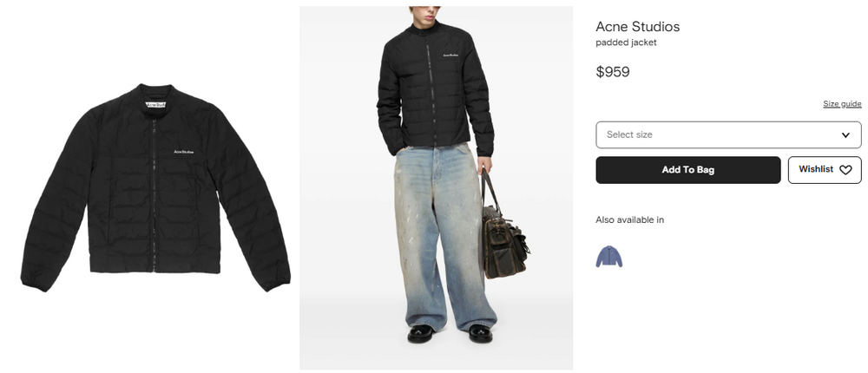Add the jacket to your Wishlist
The height and width of the screenshot is (373, 868).
[825, 170]
